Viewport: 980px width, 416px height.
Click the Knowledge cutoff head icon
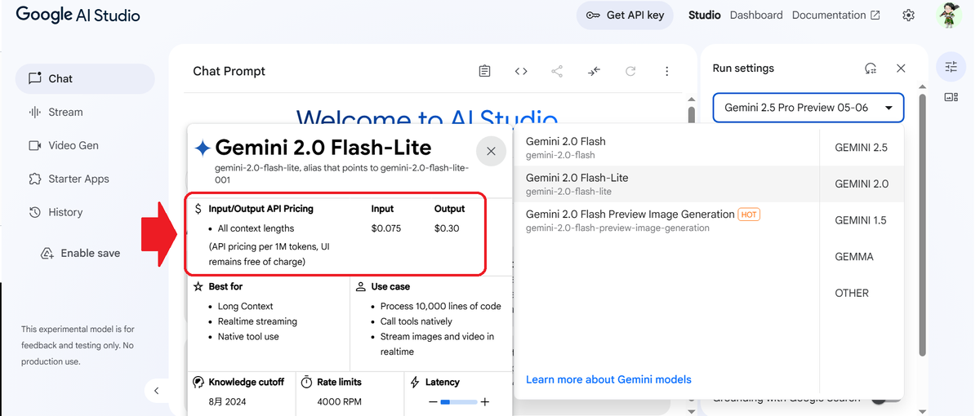198,382
